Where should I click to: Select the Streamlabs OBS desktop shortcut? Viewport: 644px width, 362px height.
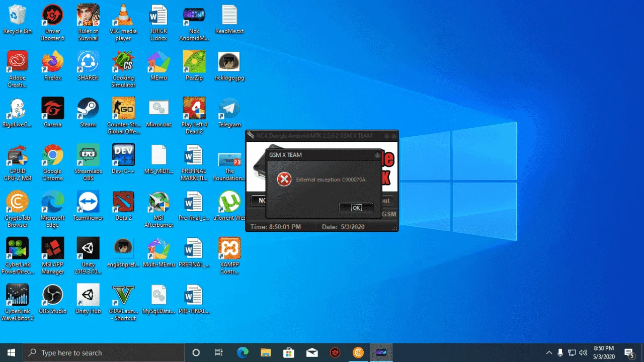point(88,163)
